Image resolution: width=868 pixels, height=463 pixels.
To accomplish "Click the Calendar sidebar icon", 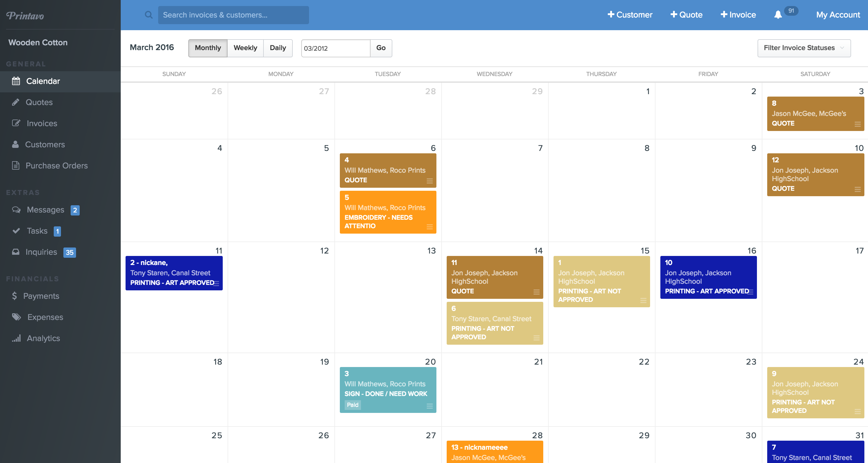I will (x=16, y=81).
